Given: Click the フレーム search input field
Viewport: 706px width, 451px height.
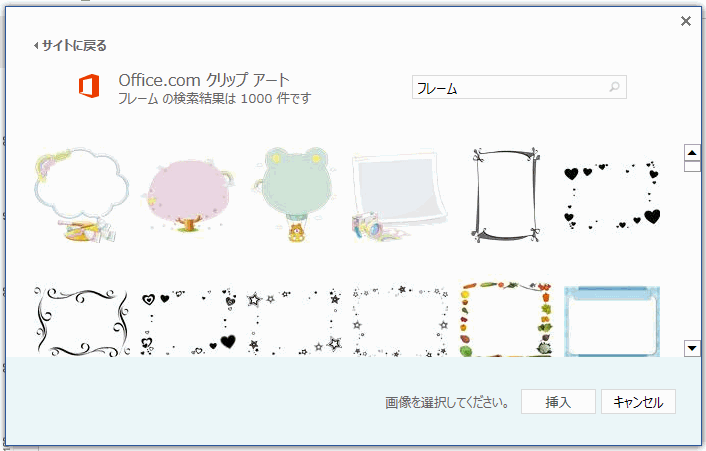Looking at the screenshot, I should pyautogui.click(x=519, y=87).
